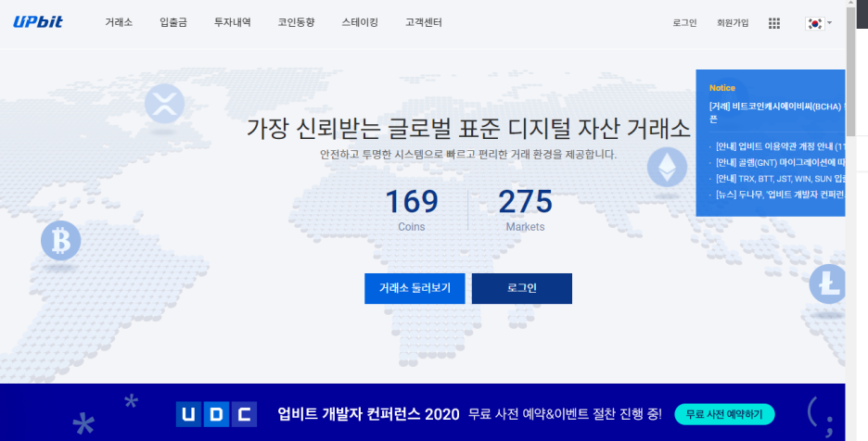868x441 pixels.
Task: Open the 두나무 업비트 개발자 컨퍼런스 news
Action: click(x=781, y=195)
